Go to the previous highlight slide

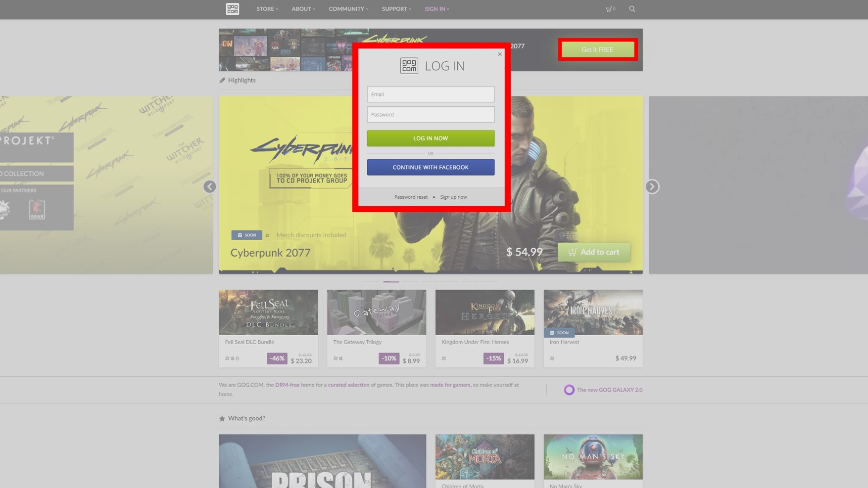pos(210,186)
